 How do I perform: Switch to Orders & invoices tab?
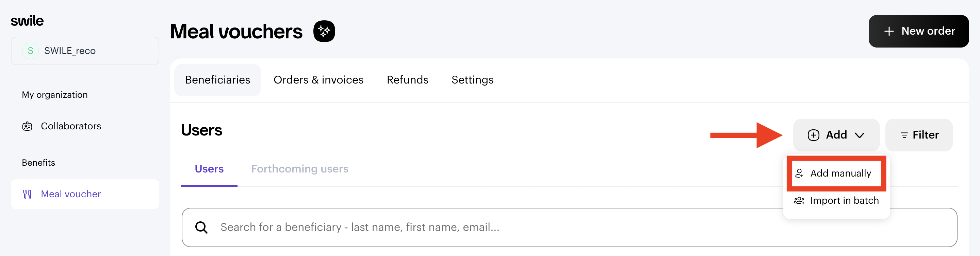point(318,80)
